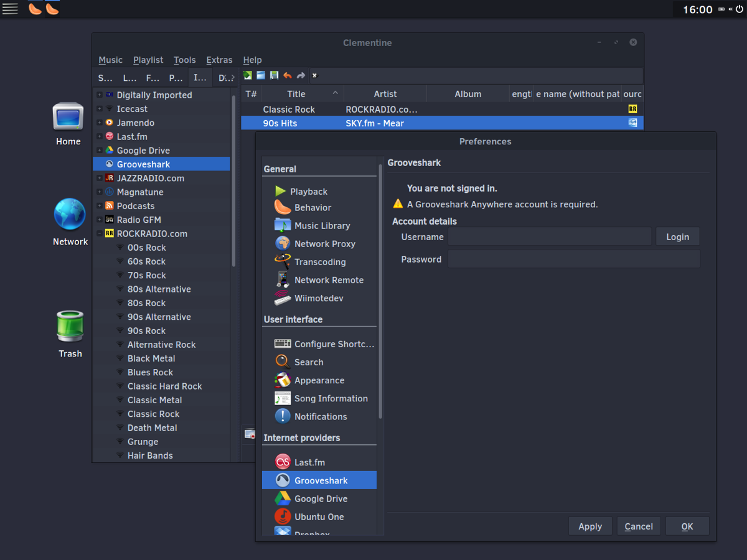Image resolution: width=747 pixels, height=560 pixels.
Task: Open Network Proxy preferences
Action: point(314,243)
